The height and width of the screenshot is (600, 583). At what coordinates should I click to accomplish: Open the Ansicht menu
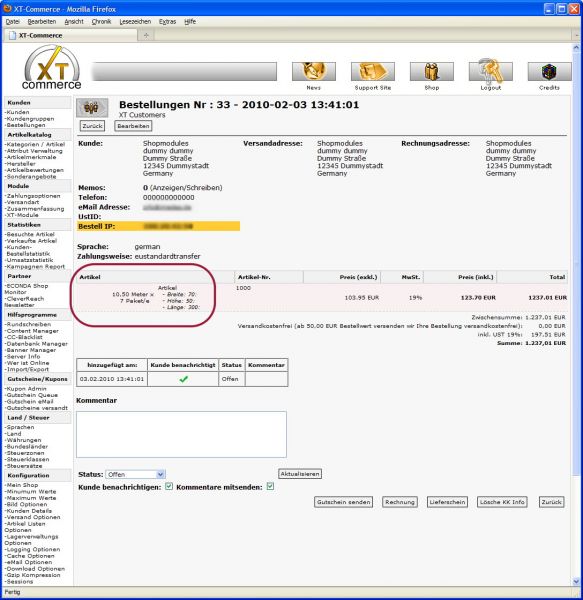(x=74, y=22)
